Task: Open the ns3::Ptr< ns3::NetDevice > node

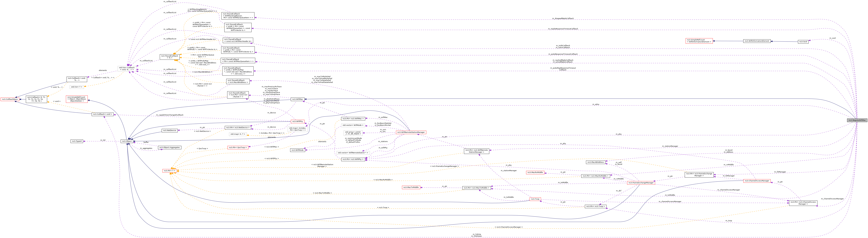Action: tap(238, 128)
